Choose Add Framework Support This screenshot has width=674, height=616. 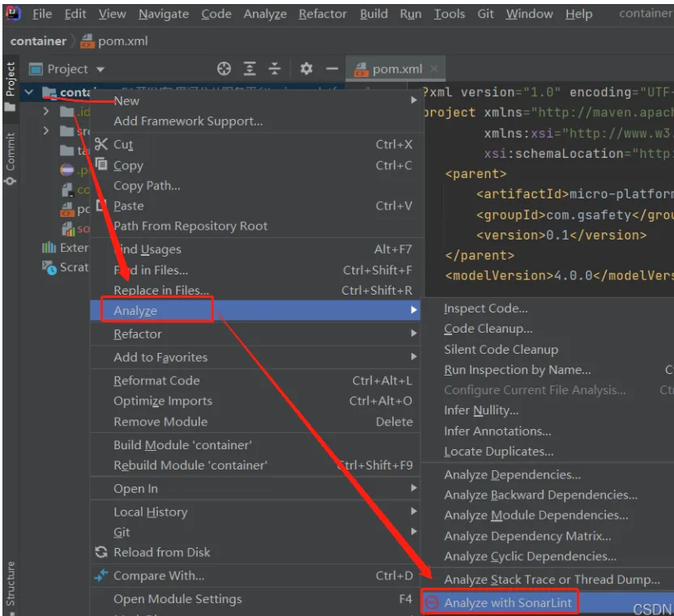(188, 121)
